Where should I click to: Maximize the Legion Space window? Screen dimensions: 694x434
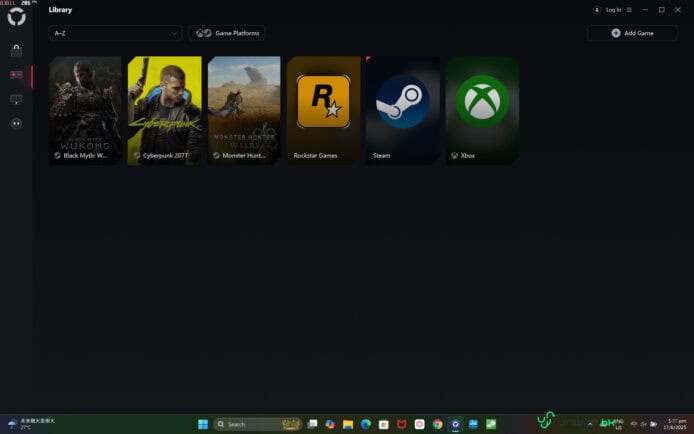[x=662, y=10]
